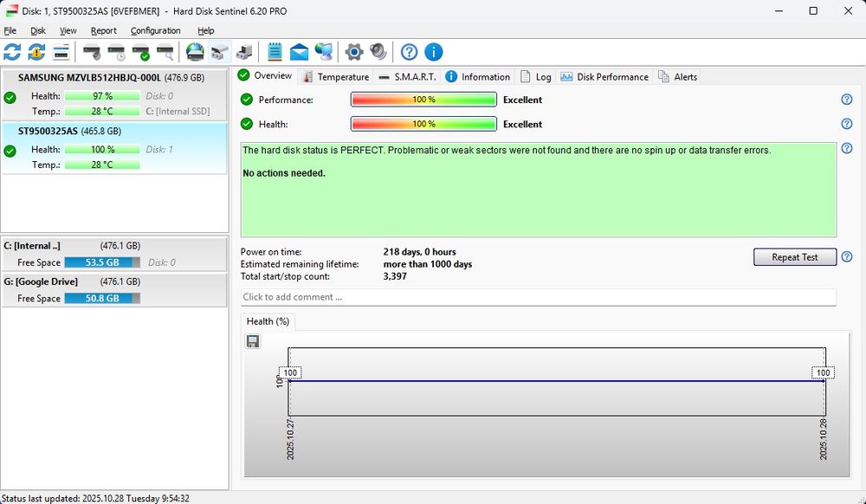Open the gear configuration icon
Viewport: 866px width, 504px height.
(x=354, y=53)
